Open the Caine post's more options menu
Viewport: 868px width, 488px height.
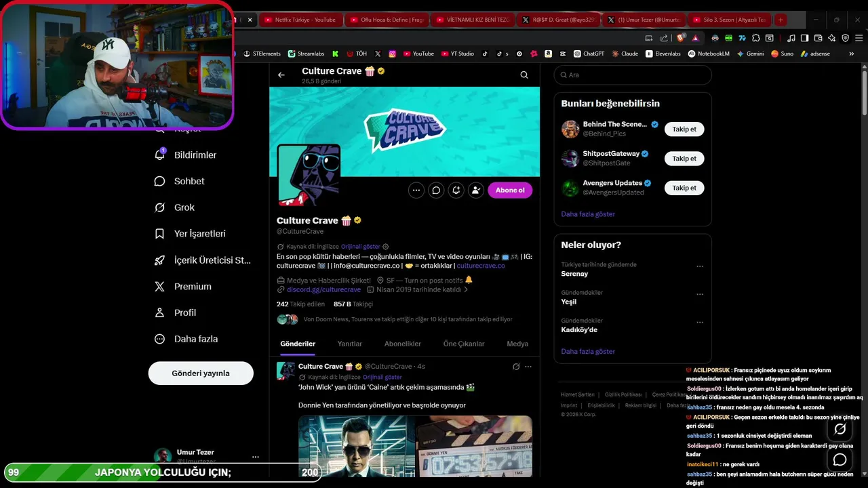pyautogui.click(x=528, y=367)
